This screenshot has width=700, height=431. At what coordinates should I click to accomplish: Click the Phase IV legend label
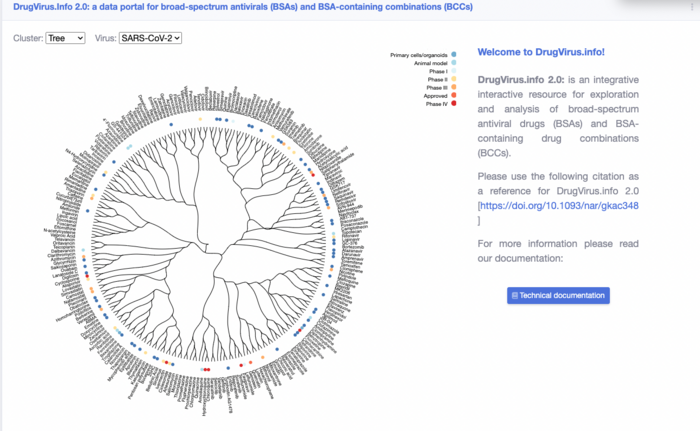tap(436, 104)
